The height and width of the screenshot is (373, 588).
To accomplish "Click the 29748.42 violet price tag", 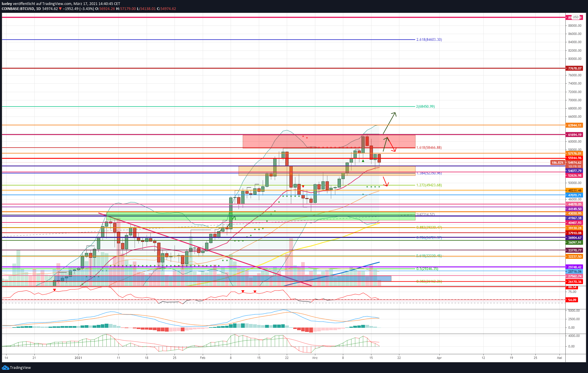I will 574,267.
